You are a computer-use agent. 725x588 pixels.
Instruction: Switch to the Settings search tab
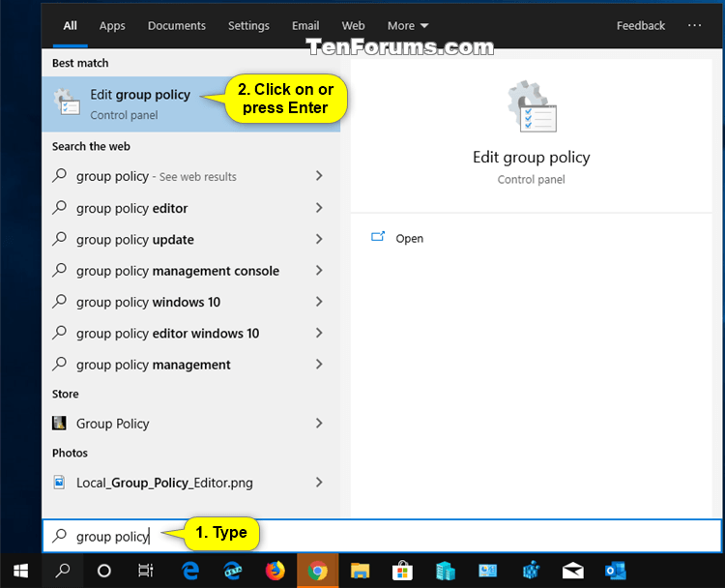tap(248, 26)
